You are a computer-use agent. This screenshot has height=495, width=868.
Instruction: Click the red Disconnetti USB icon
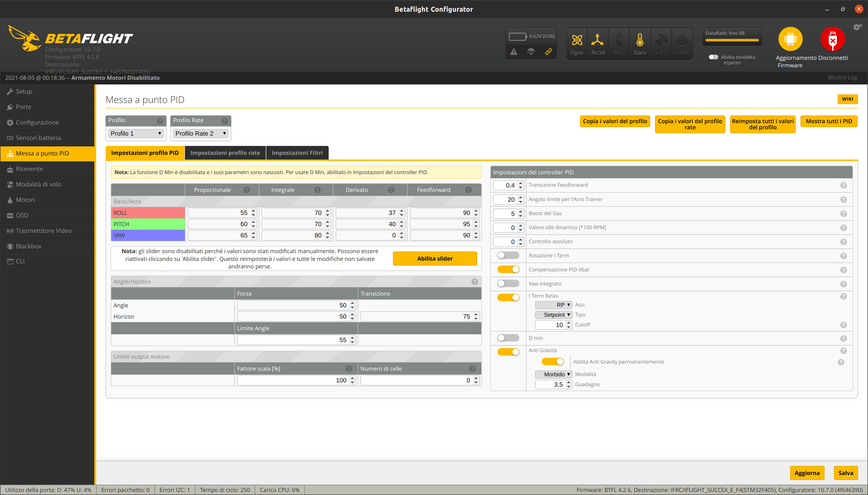click(x=832, y=39)
